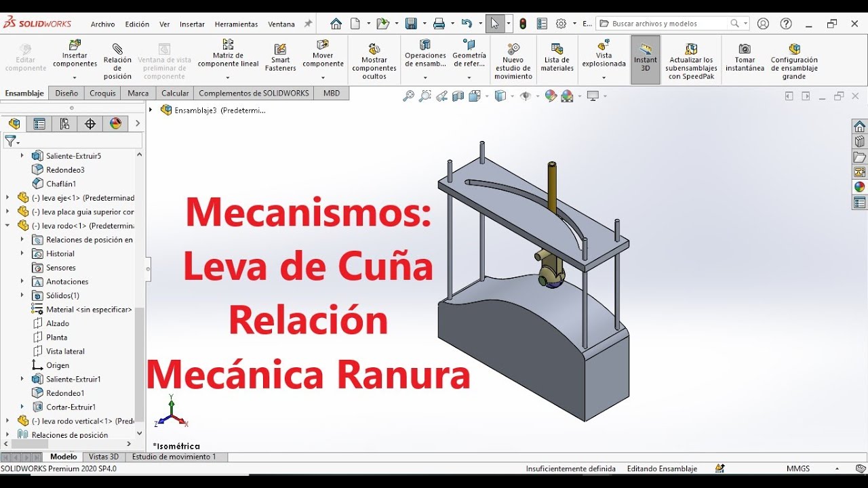
Task: Switch to the Croquis tab
Action: [103, 93]
